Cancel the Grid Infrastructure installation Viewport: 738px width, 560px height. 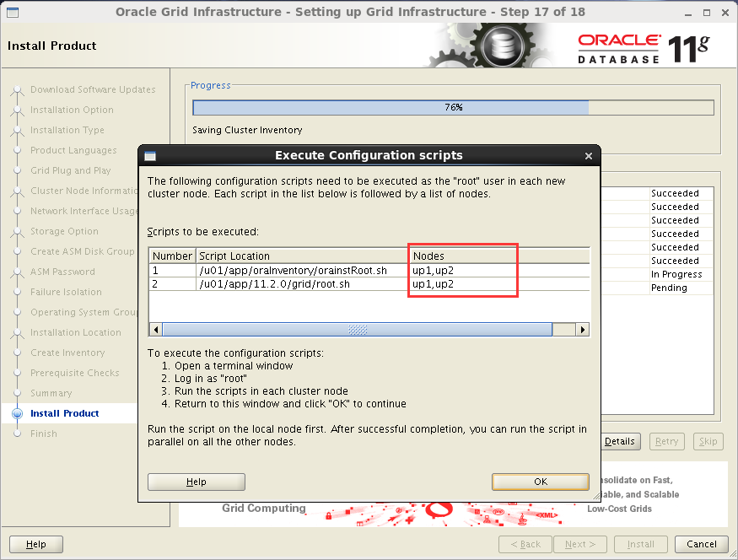pyautogui.click(x=701, y=544)
